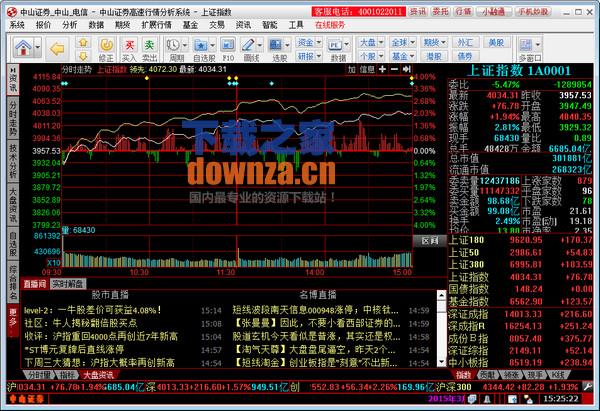Open the 研报 research report dropdown
Viewport: 600px width, 411px height.
(310, 56)
